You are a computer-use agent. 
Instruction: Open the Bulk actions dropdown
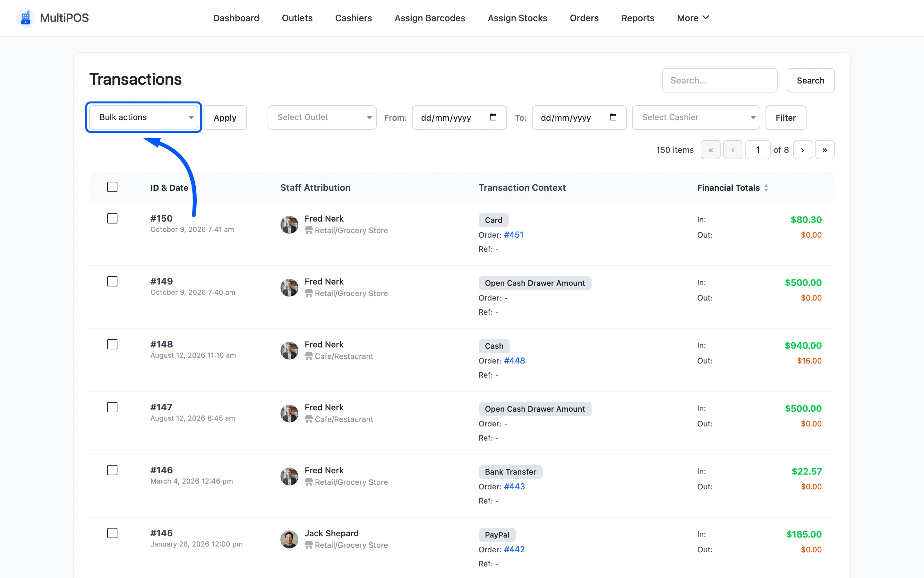[x=143, y=117]
